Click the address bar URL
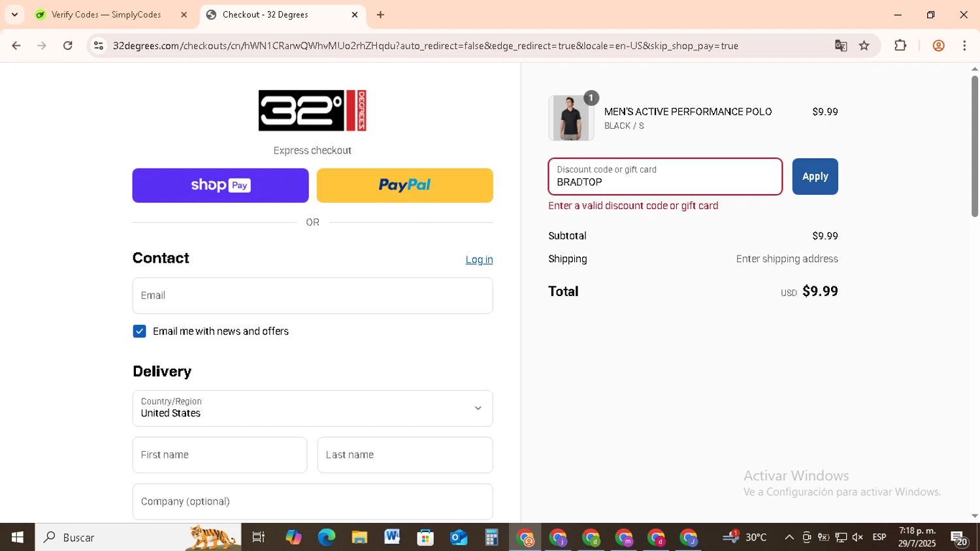The height and width of the screenshot is (551, 980). pos(425,46)
